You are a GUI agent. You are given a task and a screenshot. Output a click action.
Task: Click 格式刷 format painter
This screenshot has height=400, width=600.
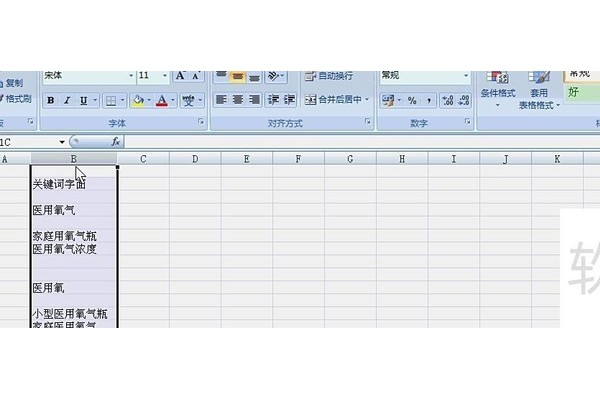coord(15,99)
